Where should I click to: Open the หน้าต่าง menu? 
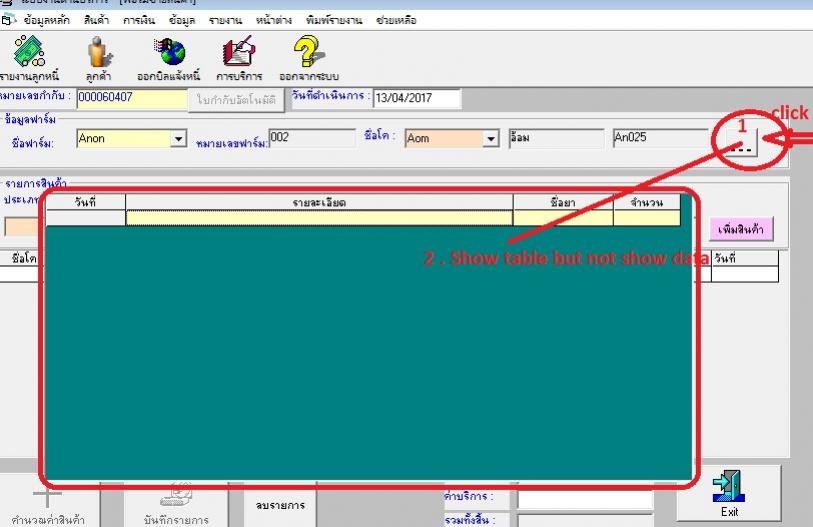pos(274,20)
